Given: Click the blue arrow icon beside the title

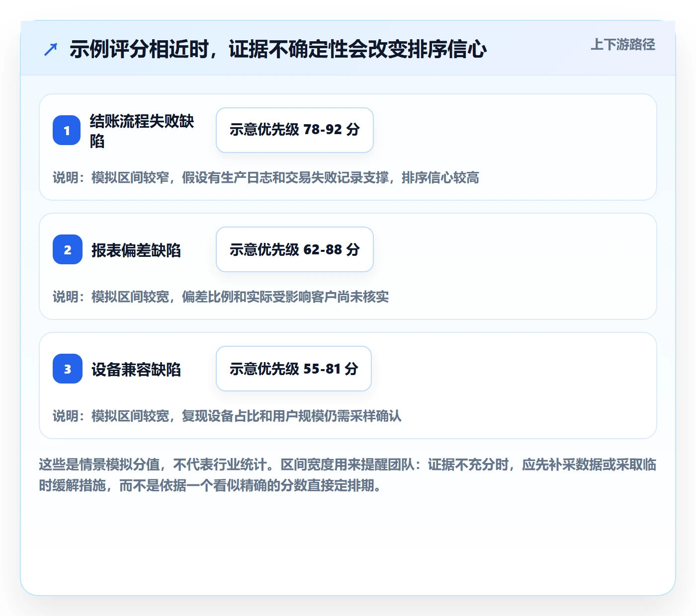Looking at the screenshot, I should point(51,49).
